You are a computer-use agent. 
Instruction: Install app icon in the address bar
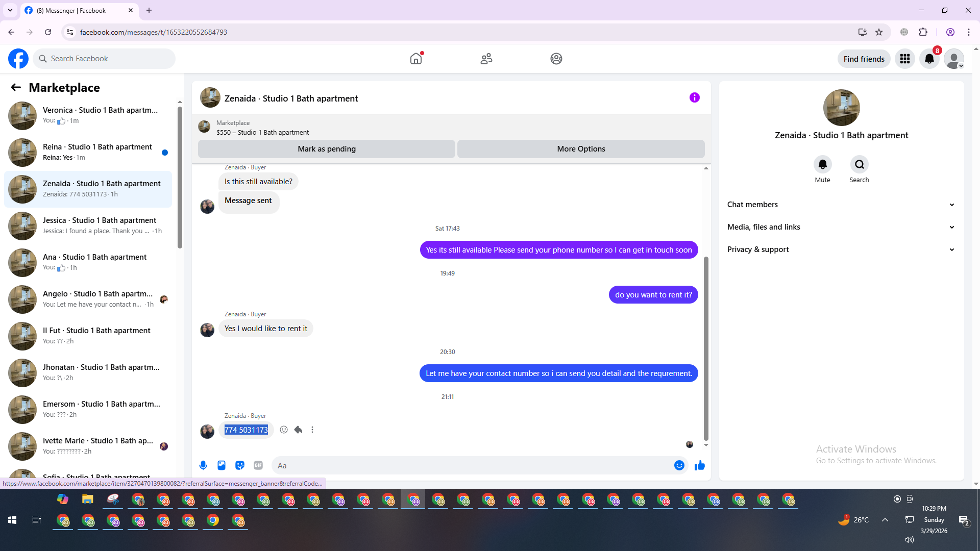(863, 32)
